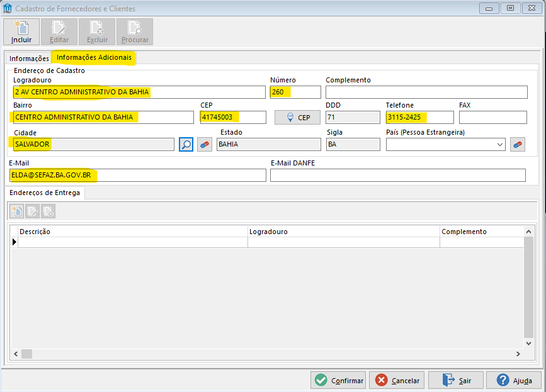
Task: Click the grid's vertical scroll up arrow
Action: pos(528,232)
